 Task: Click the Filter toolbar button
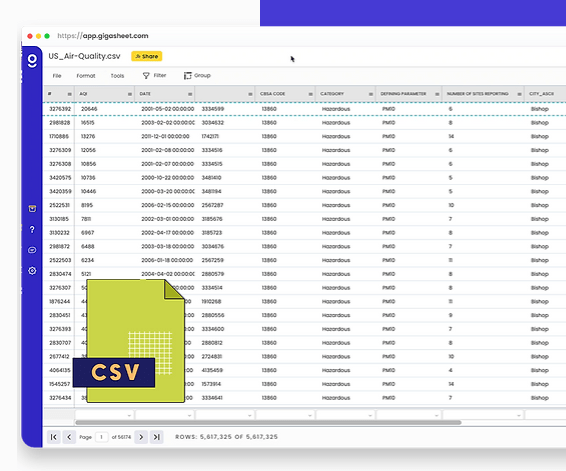[154, 75]
